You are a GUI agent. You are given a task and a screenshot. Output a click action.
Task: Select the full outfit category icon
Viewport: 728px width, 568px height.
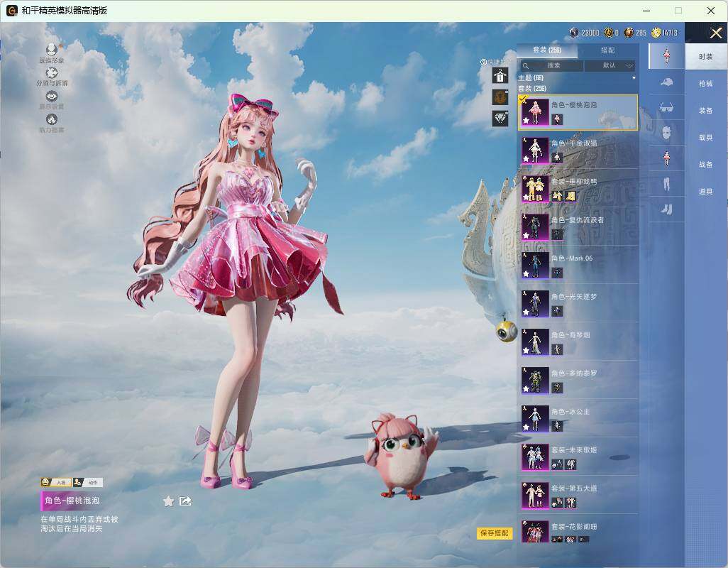pos(667,56)
